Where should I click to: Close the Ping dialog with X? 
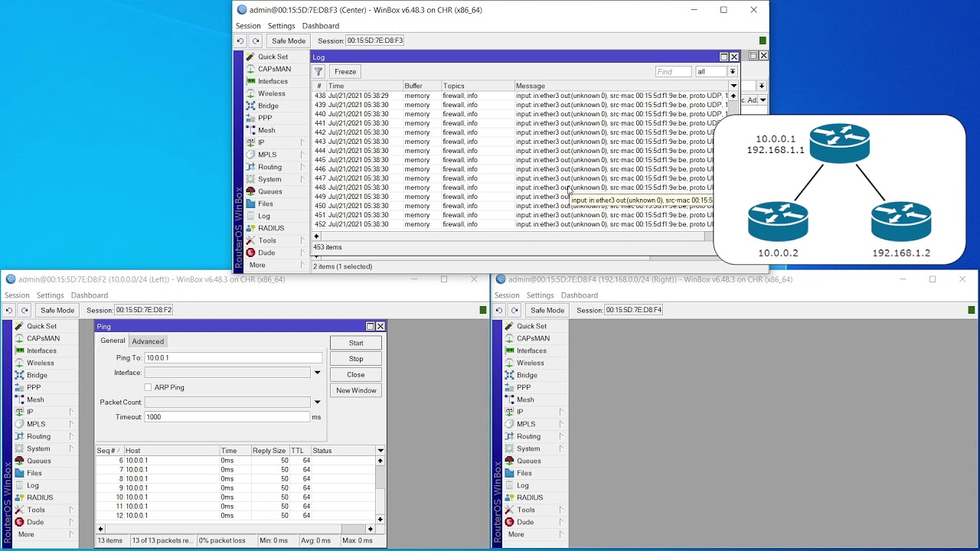click(381, 326)
